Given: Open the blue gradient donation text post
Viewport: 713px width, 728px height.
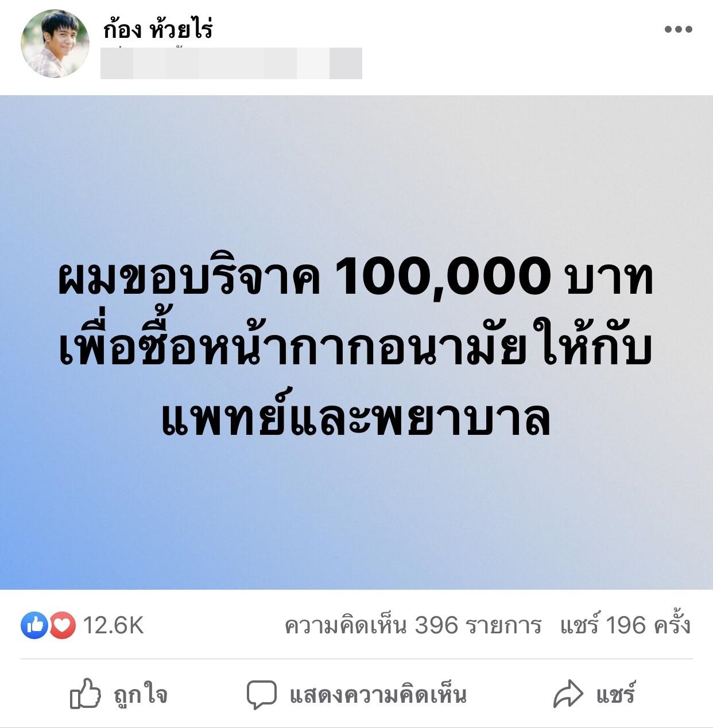Looking at the screenshot, I should [356, 342].
